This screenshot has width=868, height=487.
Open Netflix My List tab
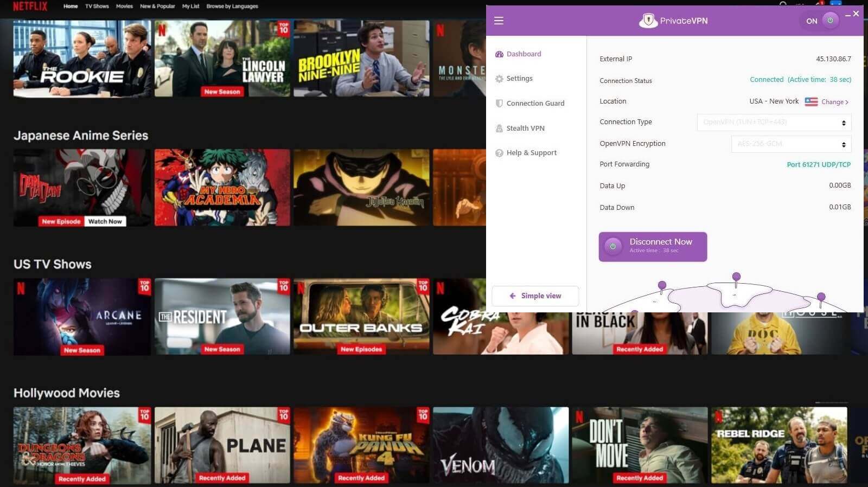pyautogui.click(x=190, y=7)
